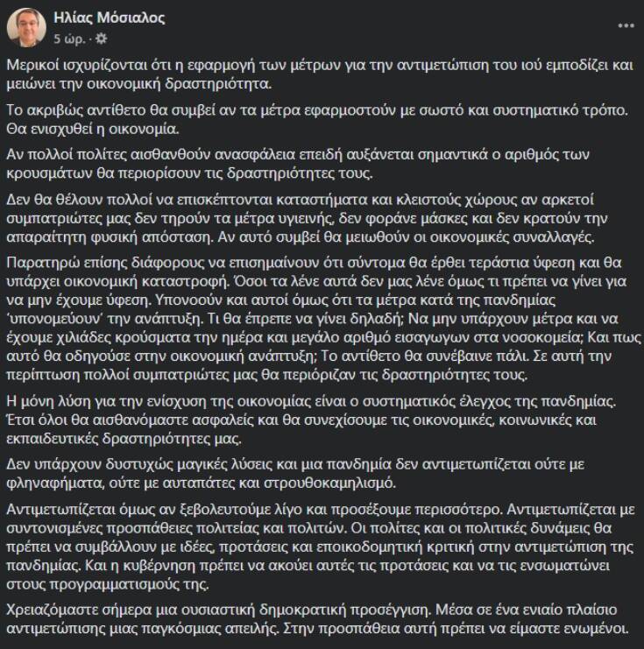Open Ηλίας Μόσιαλος profile picture

pos(27,27)
